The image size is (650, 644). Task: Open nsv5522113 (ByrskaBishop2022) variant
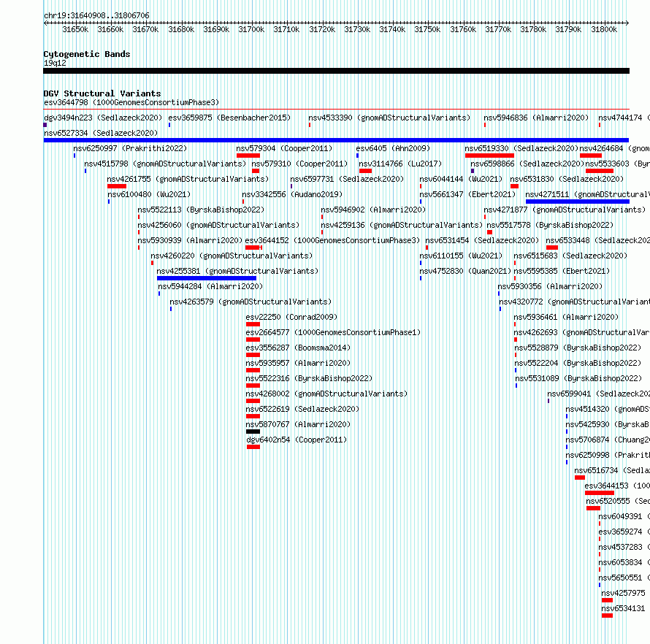tap(201, 210)
